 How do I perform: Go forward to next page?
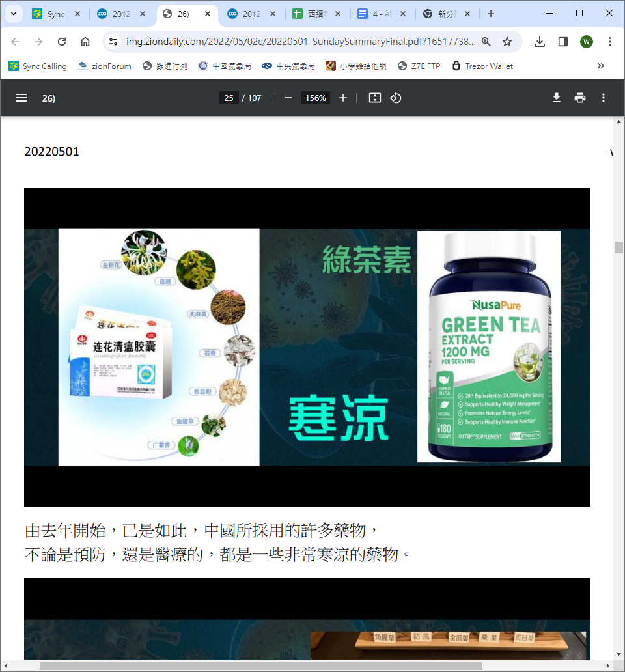[38, 42]
